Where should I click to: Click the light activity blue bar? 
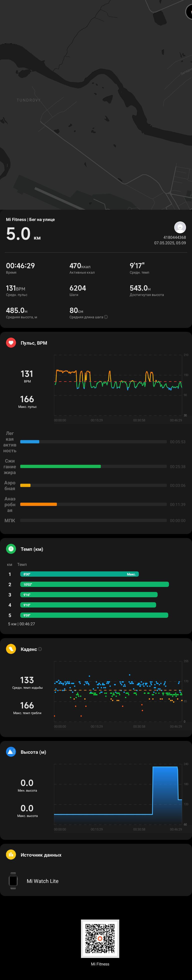[x=29, y=442]
